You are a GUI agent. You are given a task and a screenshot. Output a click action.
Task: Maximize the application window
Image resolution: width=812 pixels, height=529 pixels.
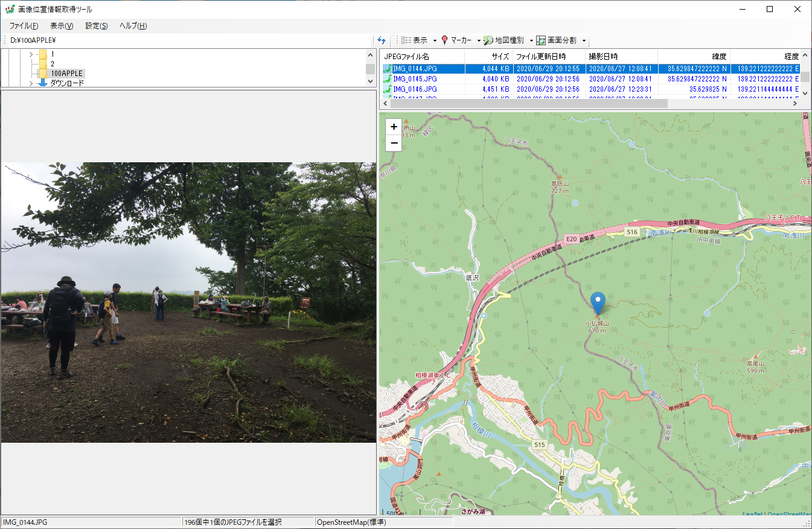point(770,9)
